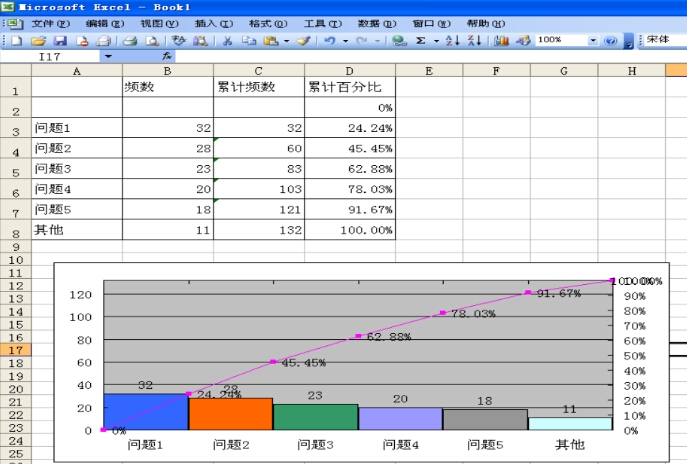Expand the Name Box dropdown showing I17
The height and width of the screenshot is (464, 687).
click(108, 57)
